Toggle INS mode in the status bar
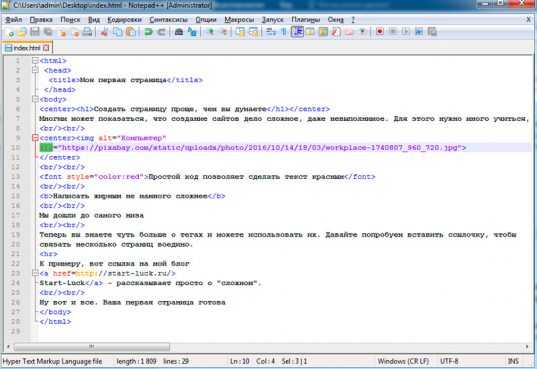 click(513, 361)
